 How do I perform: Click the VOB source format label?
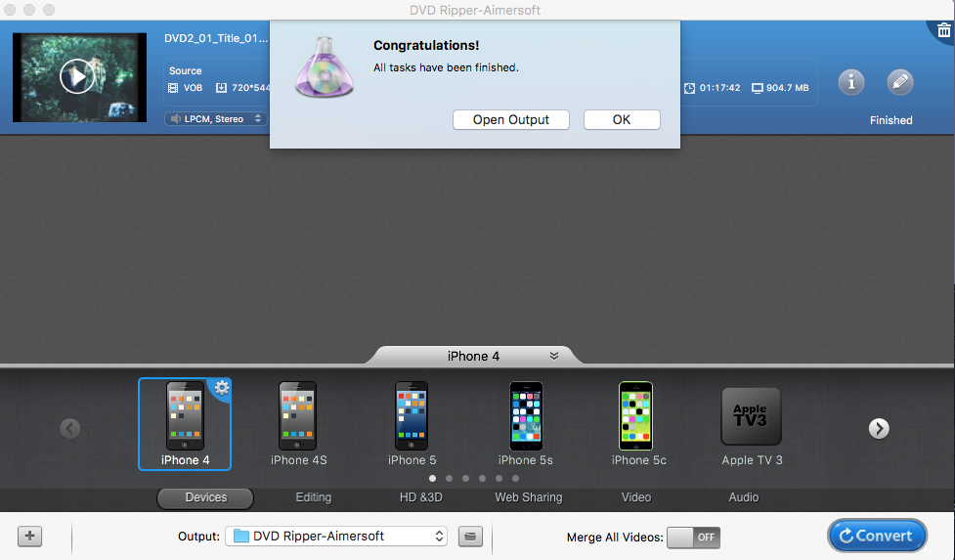(x=194, y=88)
